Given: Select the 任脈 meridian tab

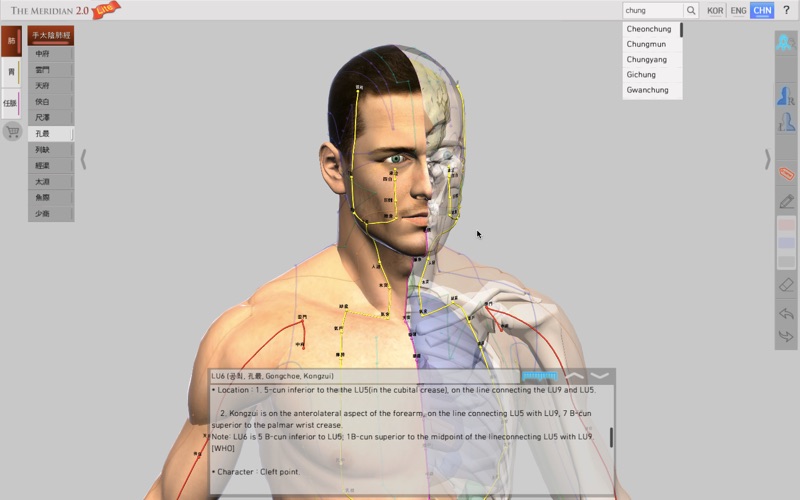Looking at the screenshot, I should pos(11,103).
